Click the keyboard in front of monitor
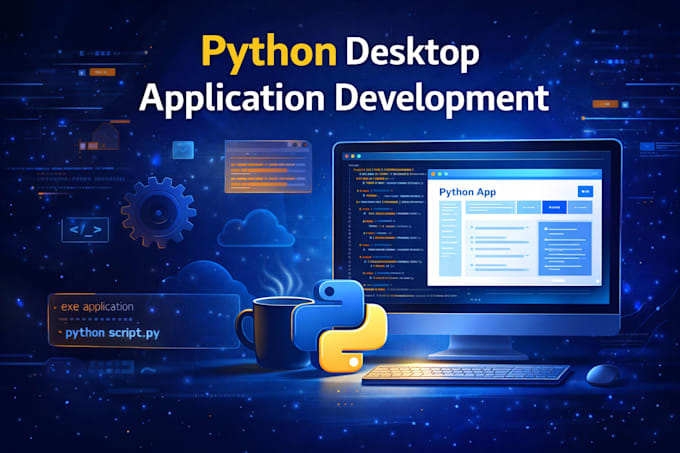Viewport: 680px width, 453px height. click(466, 374)
